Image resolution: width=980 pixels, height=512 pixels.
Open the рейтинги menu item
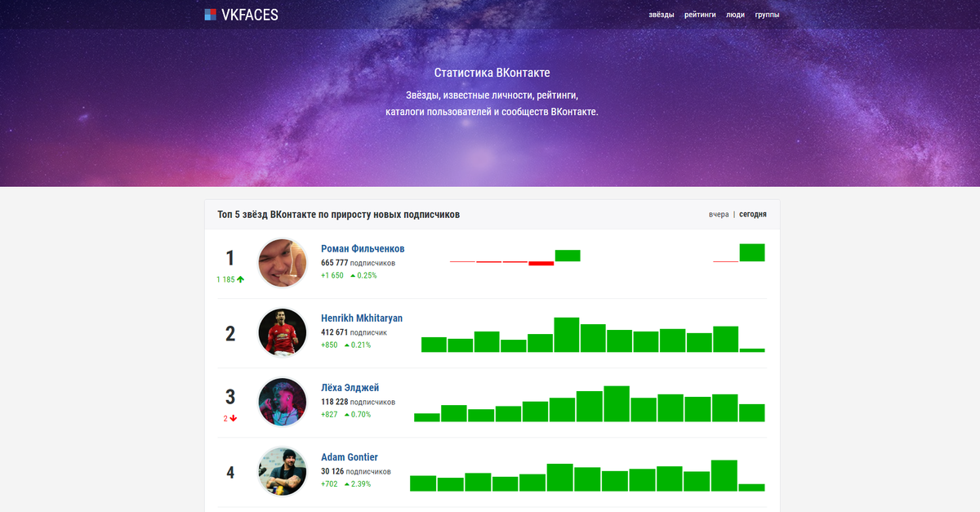pos(700,15)
